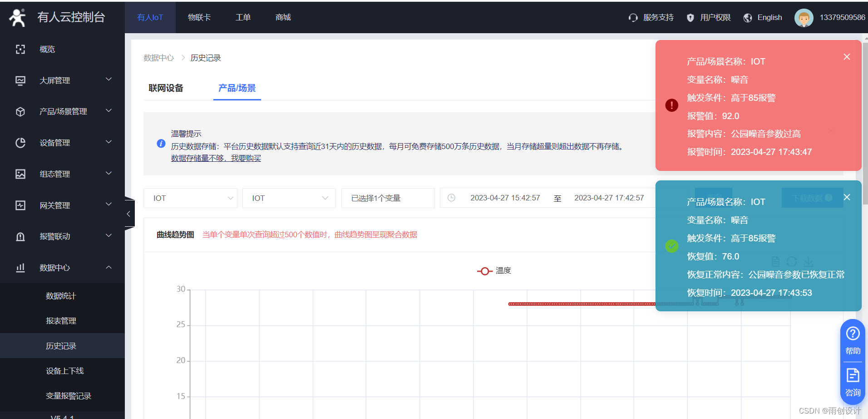The width and height of the screenshot is (868, 419).
Task: Open 报表管理 submenu item
Action: [x=61, y=321]
